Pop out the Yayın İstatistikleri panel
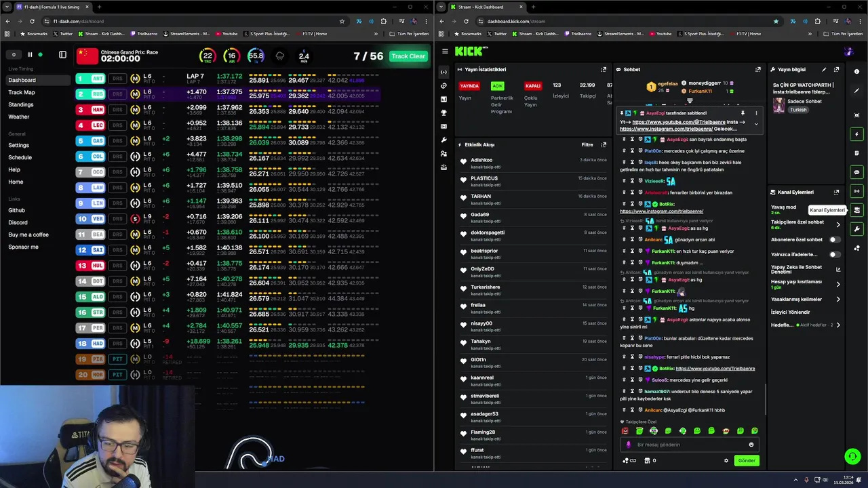868x488 pixels. (604, 69)
